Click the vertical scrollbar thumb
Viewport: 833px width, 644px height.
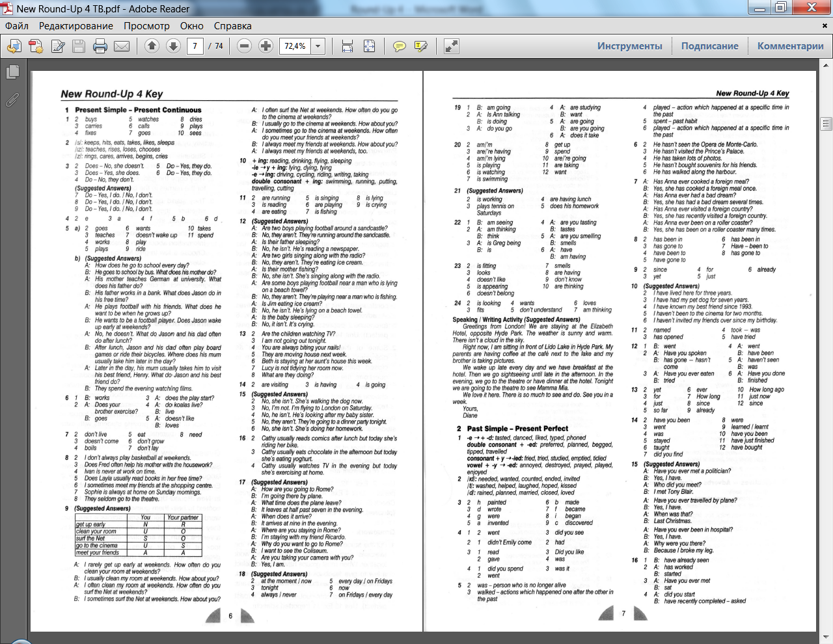pos(826,124)
